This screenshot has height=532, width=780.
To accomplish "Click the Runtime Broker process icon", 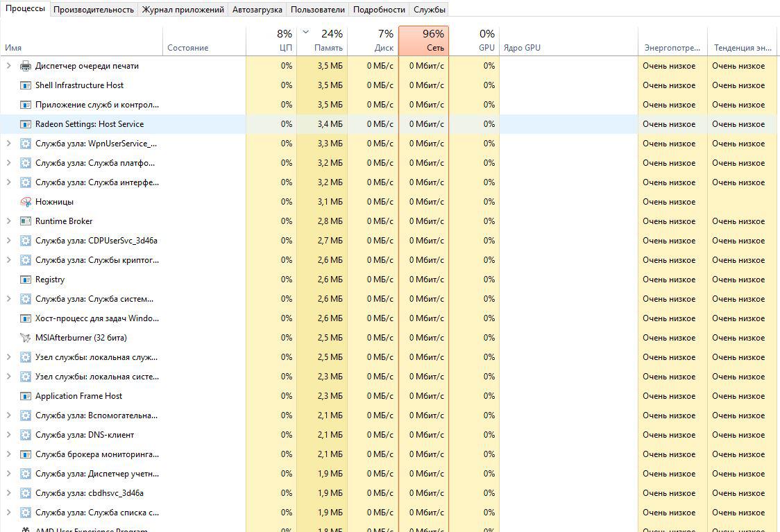I will [x=26, y=221].
